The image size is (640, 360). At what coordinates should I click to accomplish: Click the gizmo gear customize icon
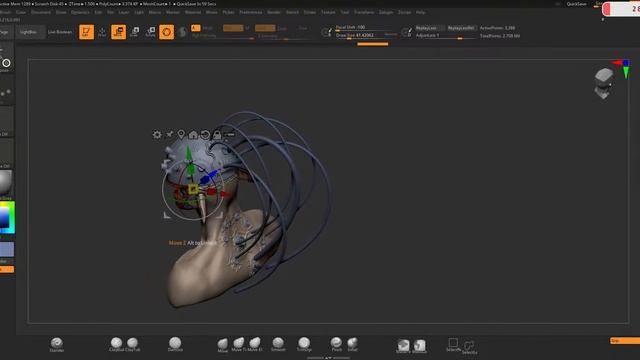pyautogui.click(x=157, y=135)
